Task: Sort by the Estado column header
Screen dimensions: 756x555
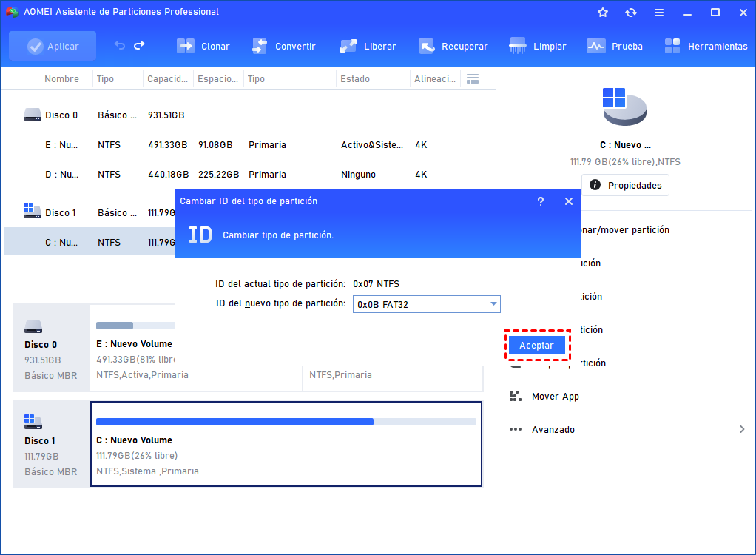Action: tap(355, 79)
